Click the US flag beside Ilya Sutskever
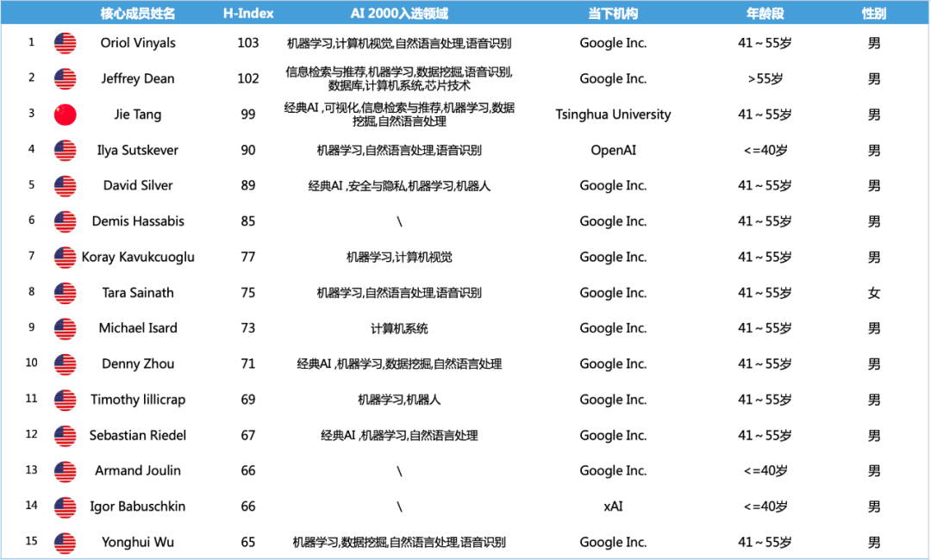Screen dimensions: 931x560 (x=66, y=150)
